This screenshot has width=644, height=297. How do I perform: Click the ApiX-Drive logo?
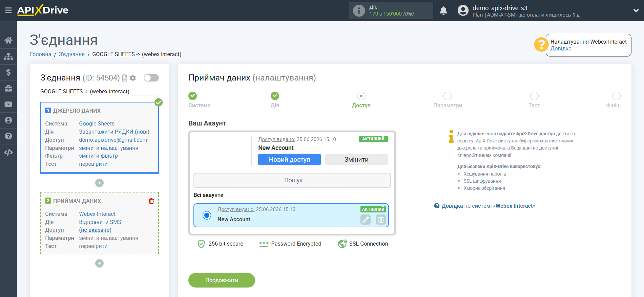point(43,10)
